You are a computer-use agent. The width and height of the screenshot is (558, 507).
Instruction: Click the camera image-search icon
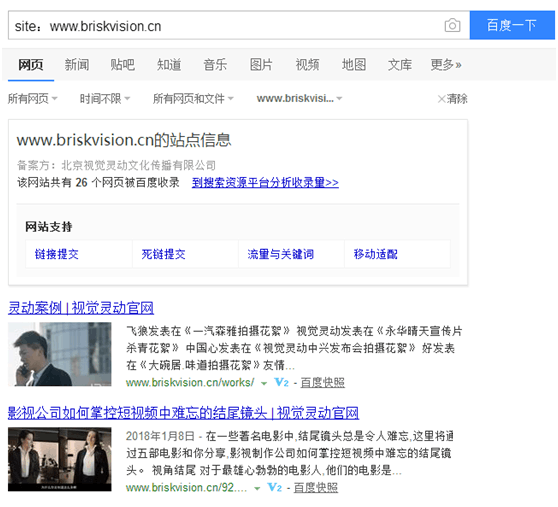coord(452,25)
